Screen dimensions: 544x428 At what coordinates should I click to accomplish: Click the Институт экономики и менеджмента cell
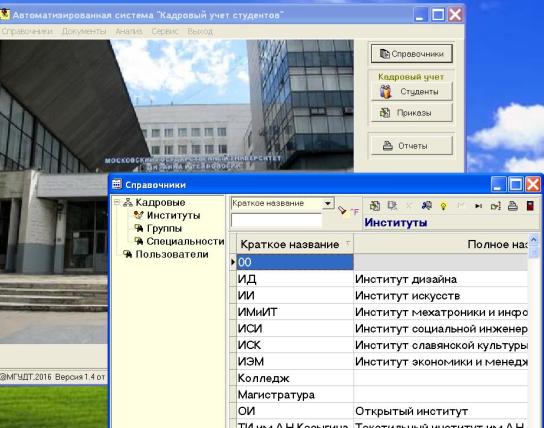(x=441, y=362)
